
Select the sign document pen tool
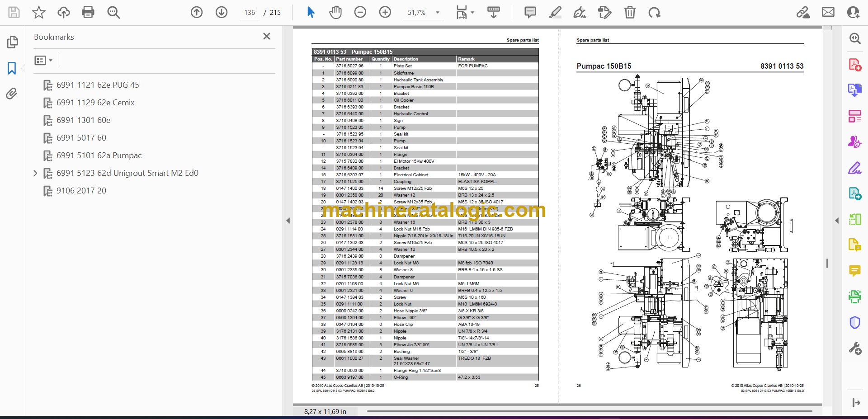[580, 12]
